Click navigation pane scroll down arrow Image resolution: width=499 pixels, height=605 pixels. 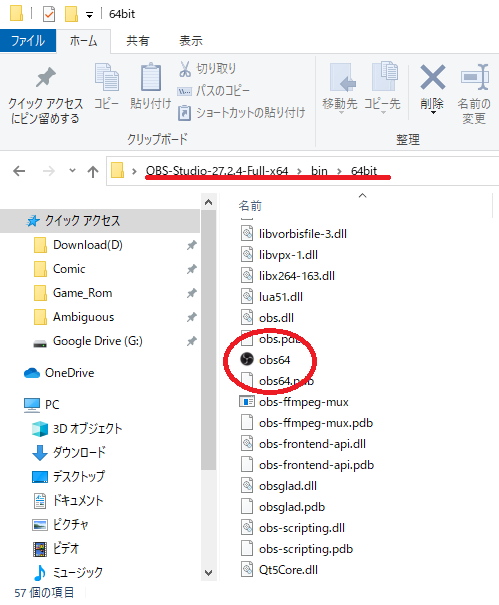click(x=208, y=573)
